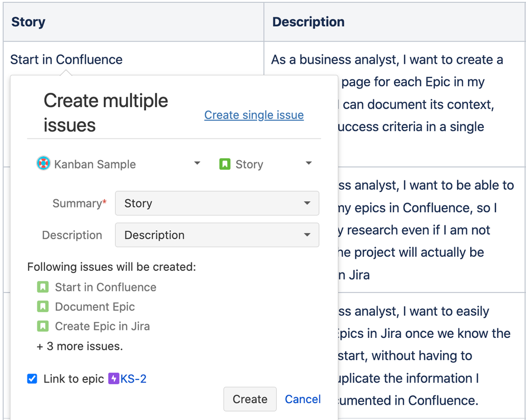Open the KS-2 epic link
The width and height of the screenshot is (526, 420).
tap(133, 379)
